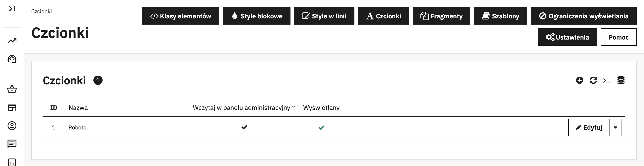Open the Pomoc help button
Viewport: 644px width, 166px height.
pos(618,37)
